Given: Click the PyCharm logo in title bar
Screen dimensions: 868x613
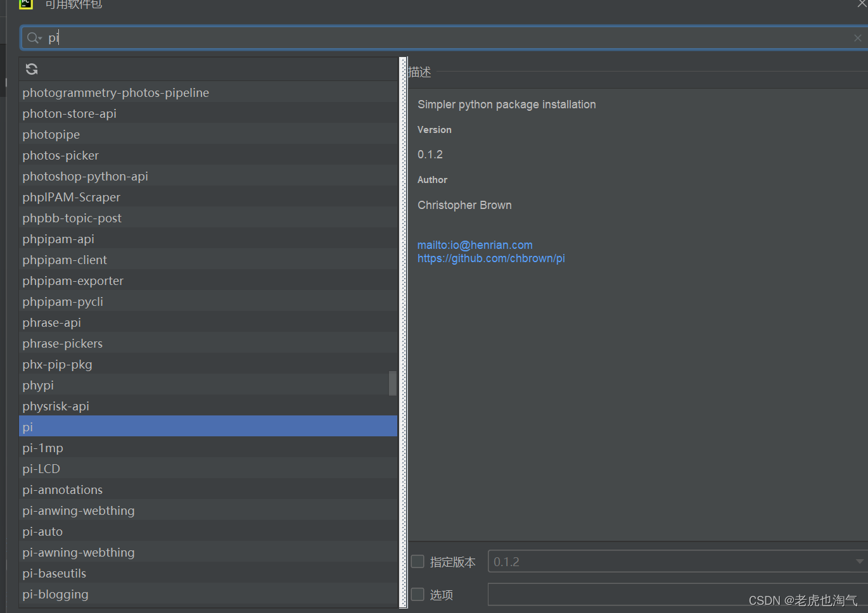Looking at the screenshot, I should 26,4.
